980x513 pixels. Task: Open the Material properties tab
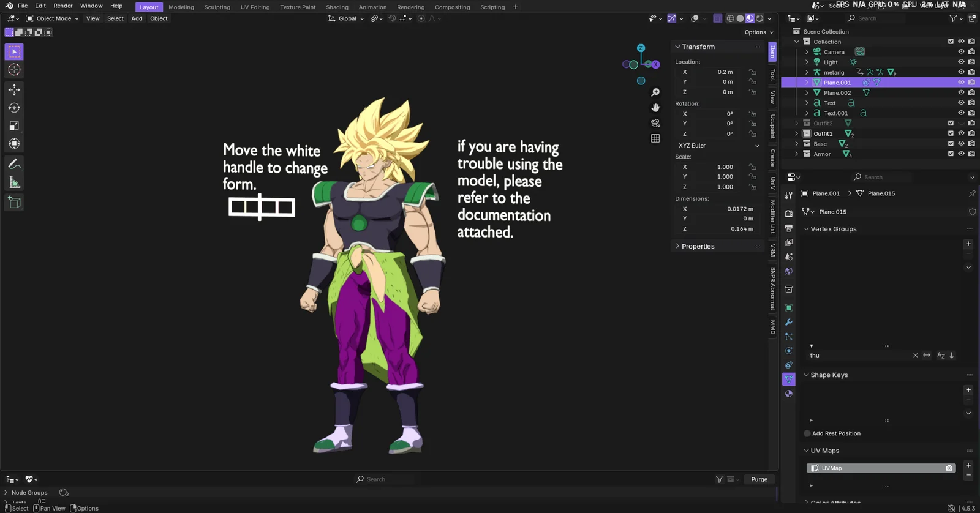pos(789,394)
